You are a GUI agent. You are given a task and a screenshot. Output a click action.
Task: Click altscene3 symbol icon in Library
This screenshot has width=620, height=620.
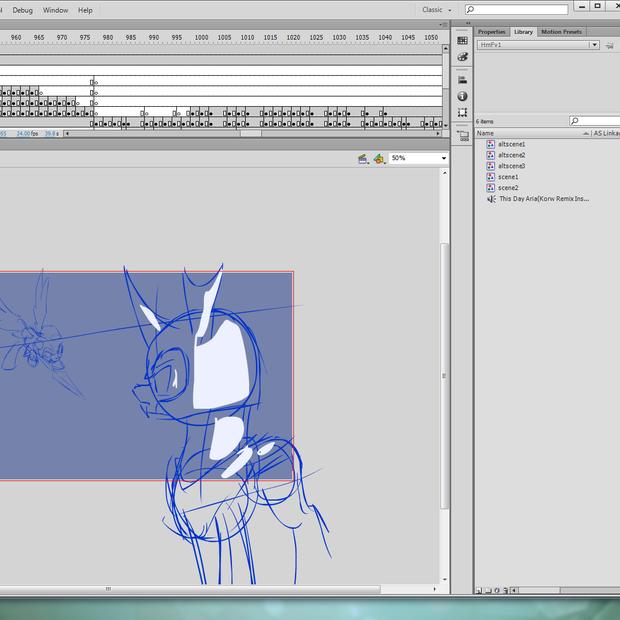tap(491, 166)
